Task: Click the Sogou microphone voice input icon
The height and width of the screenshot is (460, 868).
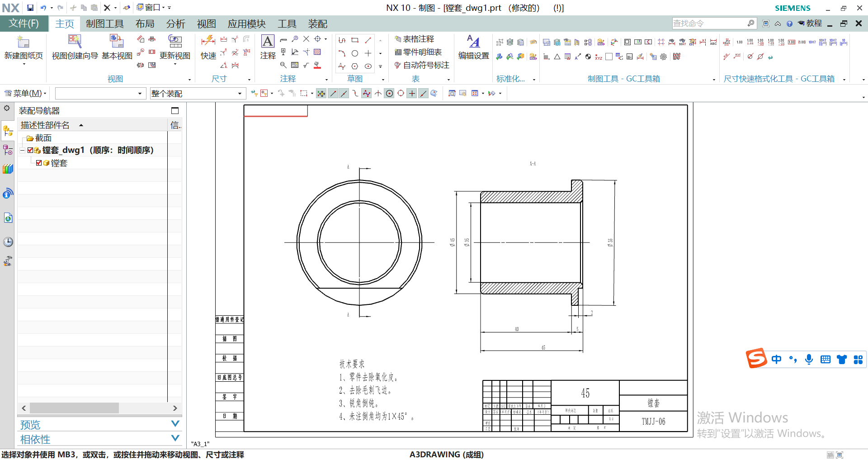Action: point(809,360)
